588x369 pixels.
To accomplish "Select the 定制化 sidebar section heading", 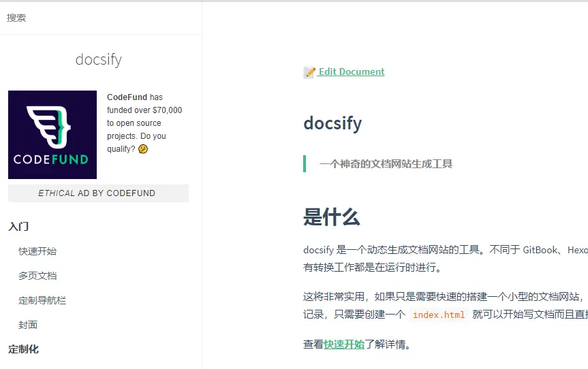I will tap(23, 349).
